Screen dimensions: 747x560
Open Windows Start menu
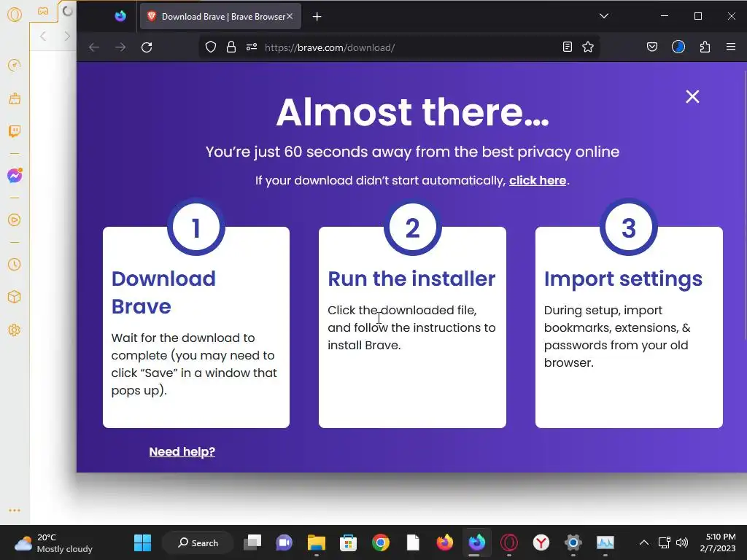coord(142,542)
